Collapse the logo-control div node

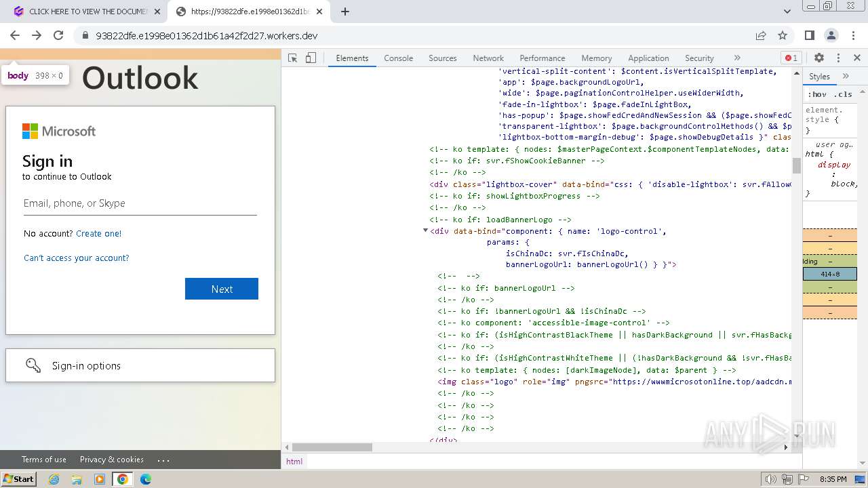coord(425,231)
